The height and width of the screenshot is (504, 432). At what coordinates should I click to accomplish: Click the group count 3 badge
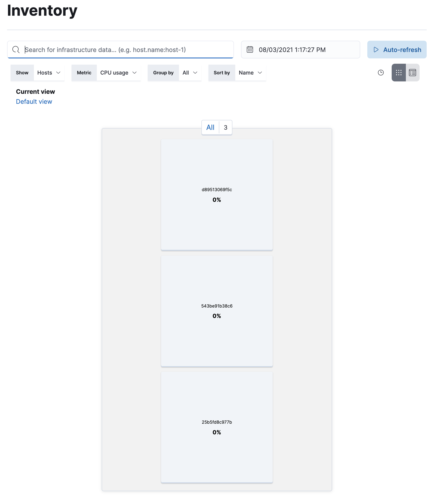[226, 127]
